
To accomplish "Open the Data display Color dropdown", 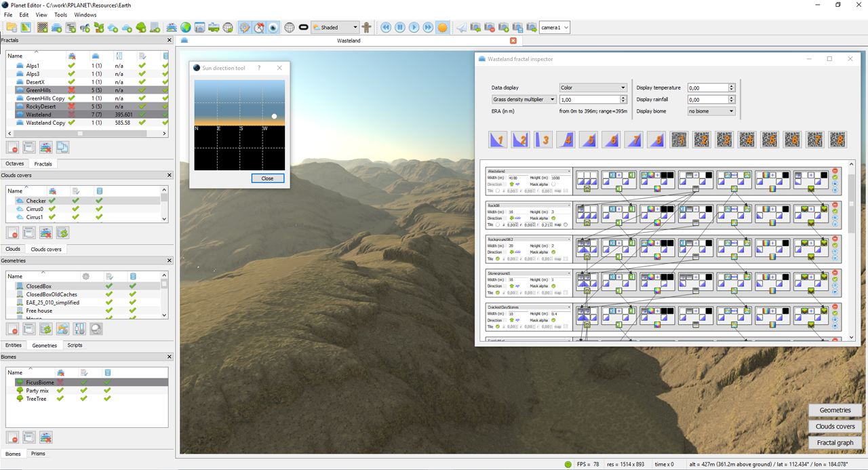I will pos(593,87).
